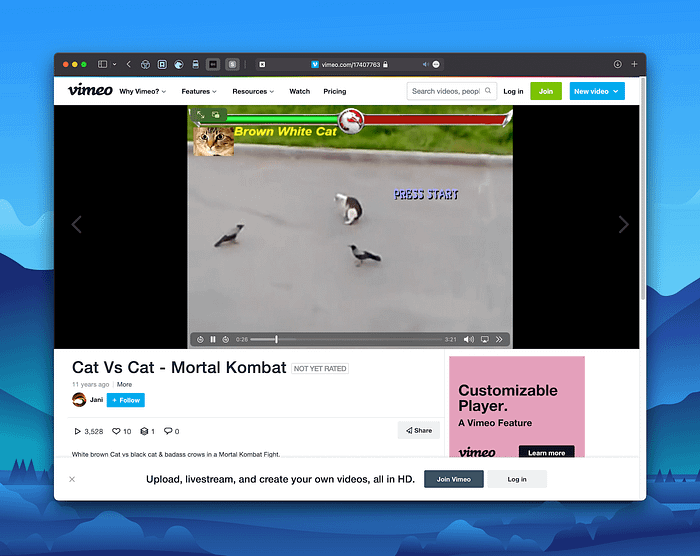Click the search magnifier icon
This screenshot has height=556, width=700.
pyautogui.click(x=488, y=91)
